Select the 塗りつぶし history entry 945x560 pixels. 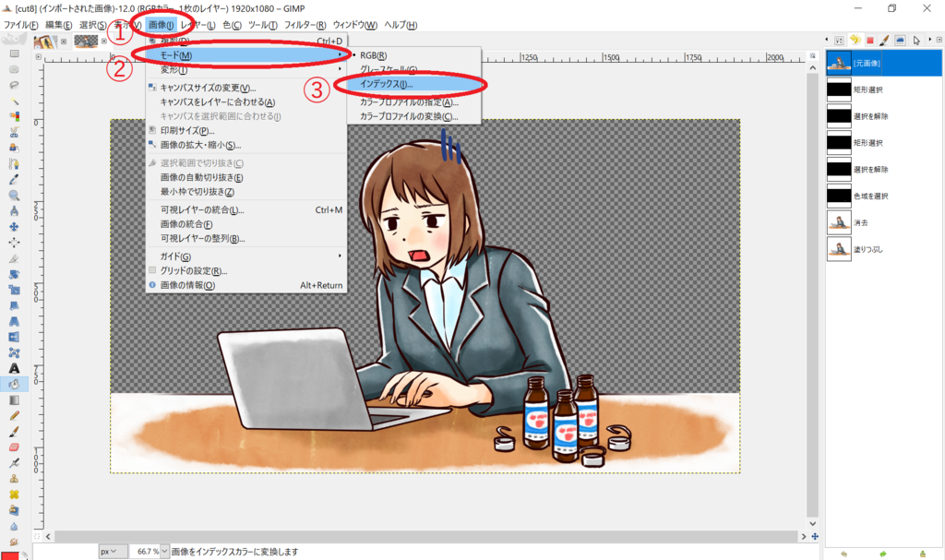pos(883,249)
